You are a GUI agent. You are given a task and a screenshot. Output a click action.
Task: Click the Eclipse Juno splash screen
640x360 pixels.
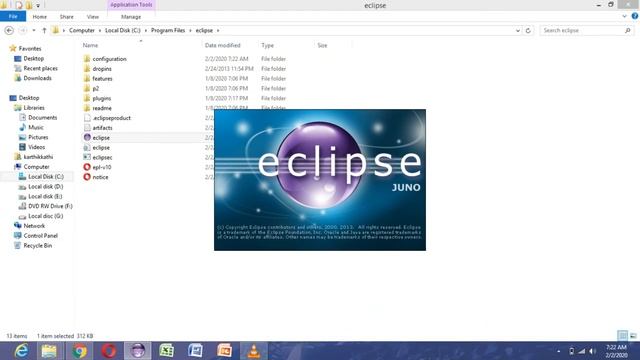tap(320, 180)
